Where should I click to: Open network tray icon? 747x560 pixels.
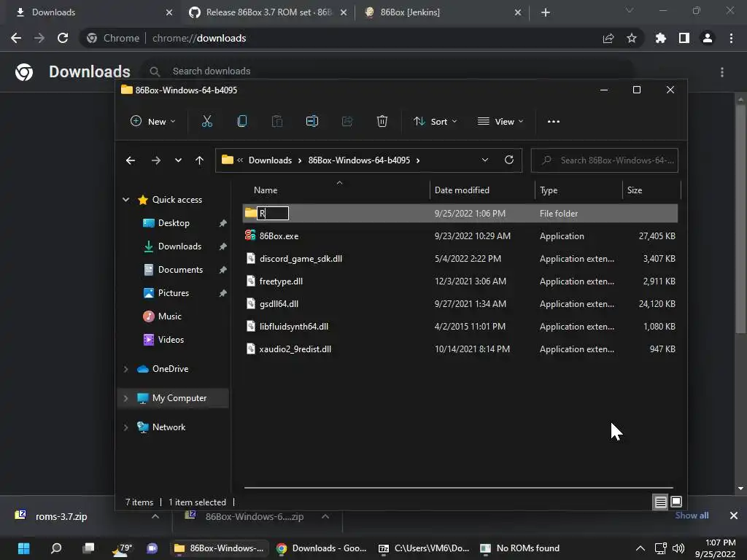point(660,548)
